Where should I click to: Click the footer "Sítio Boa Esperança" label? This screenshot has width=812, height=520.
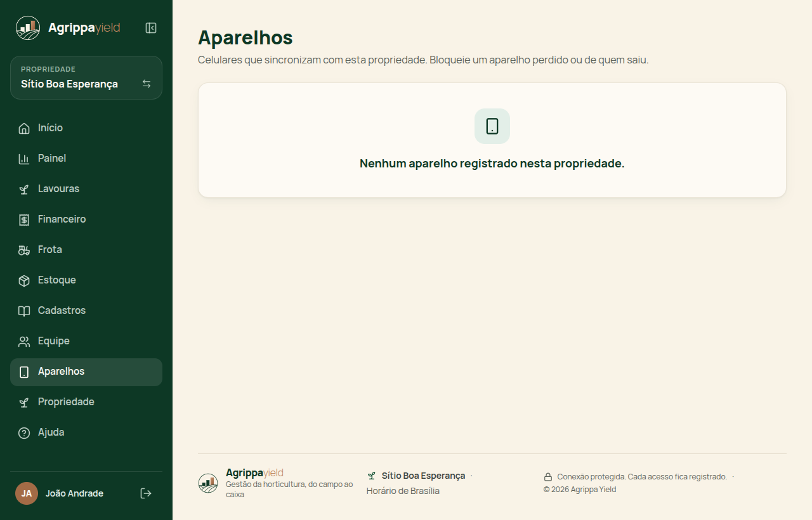[x=424, y=476]
